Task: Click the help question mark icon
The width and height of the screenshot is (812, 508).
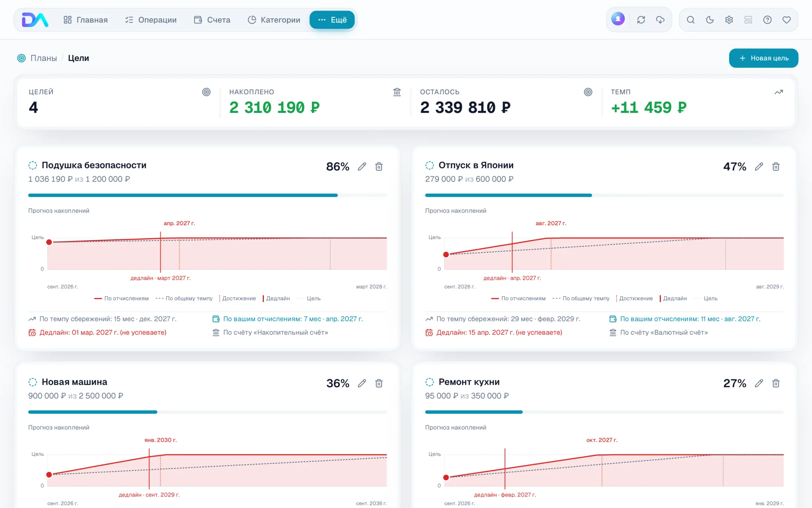Action: 767,20
